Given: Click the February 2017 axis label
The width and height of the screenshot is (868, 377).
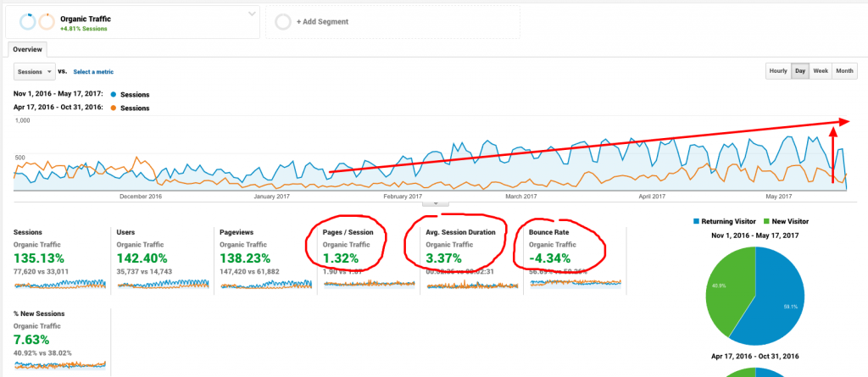Looking at the screenshot, I should 403,197.
